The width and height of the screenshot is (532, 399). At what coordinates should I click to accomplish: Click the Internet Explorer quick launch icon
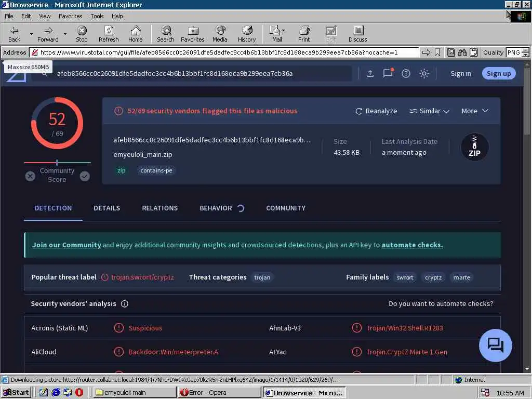(56, 392)
